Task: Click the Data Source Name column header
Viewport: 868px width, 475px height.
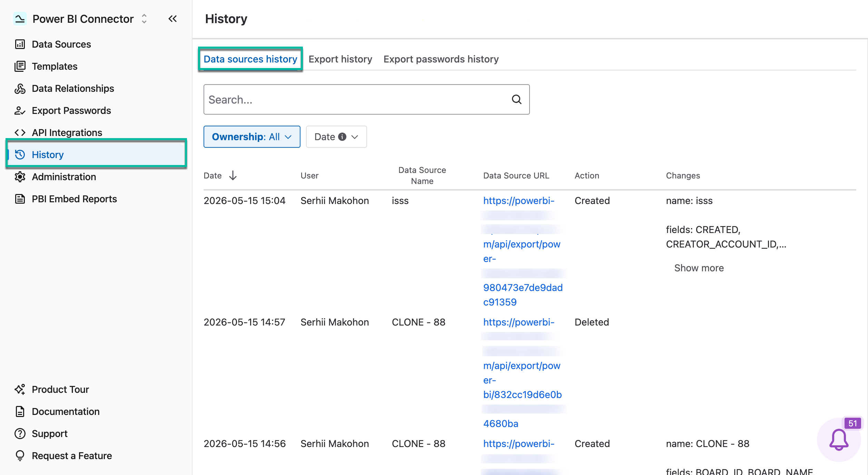Action: tap(422, 175)
